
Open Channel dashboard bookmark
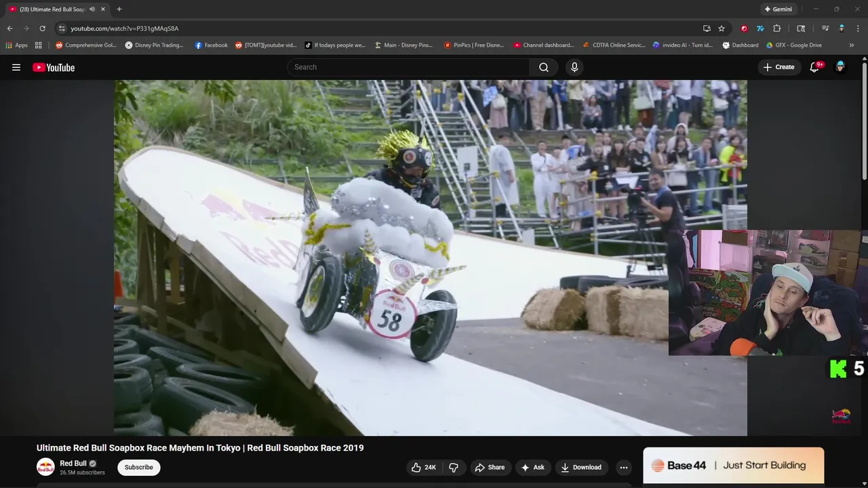(x=544, y=45)
